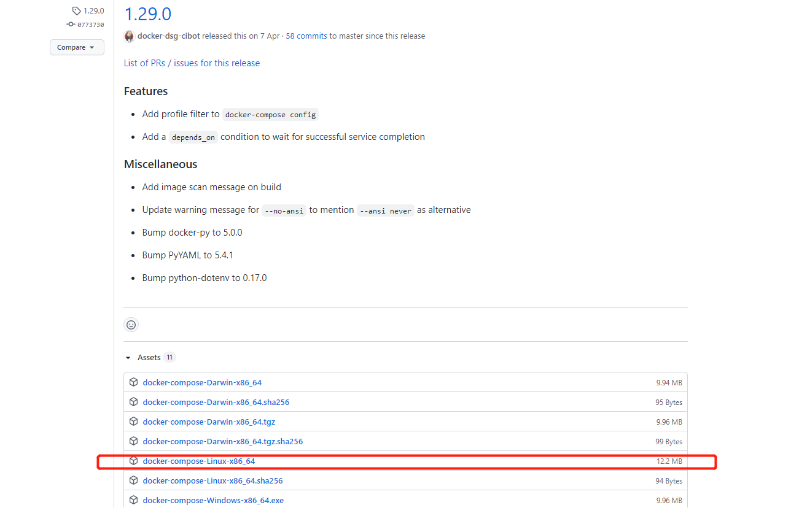791x532 pixels.
Task: Click the commit icon next to 0773730
Action: click(x=71, y=25)
